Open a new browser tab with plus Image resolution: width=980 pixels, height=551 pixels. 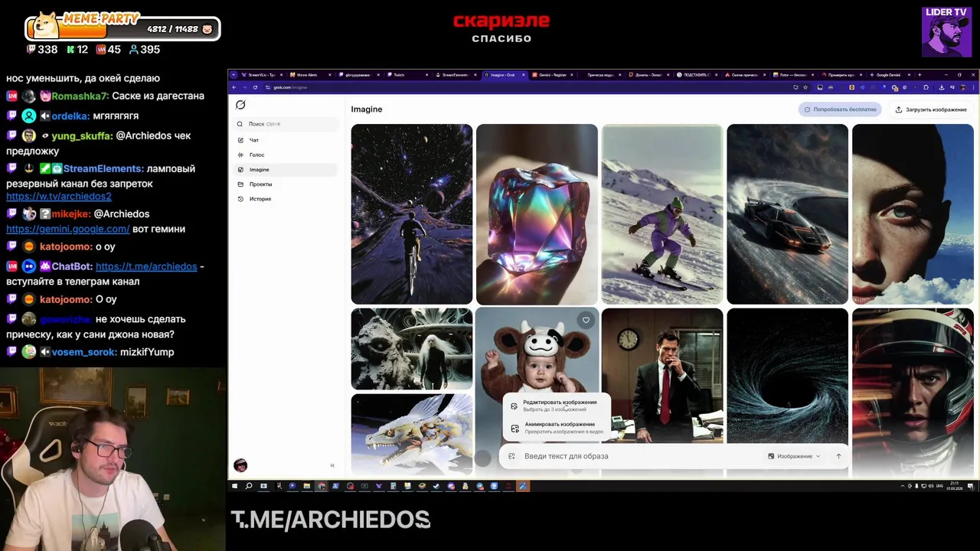coord(919,75)
